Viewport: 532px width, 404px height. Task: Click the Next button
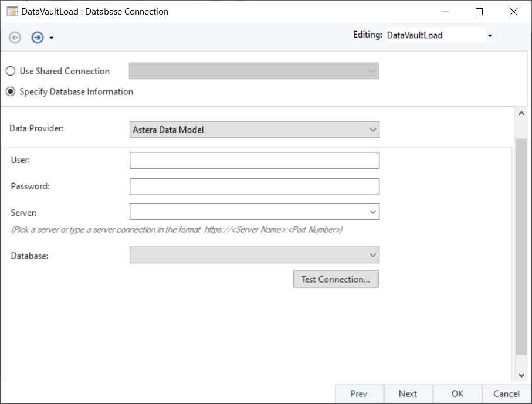coord(408,394)
